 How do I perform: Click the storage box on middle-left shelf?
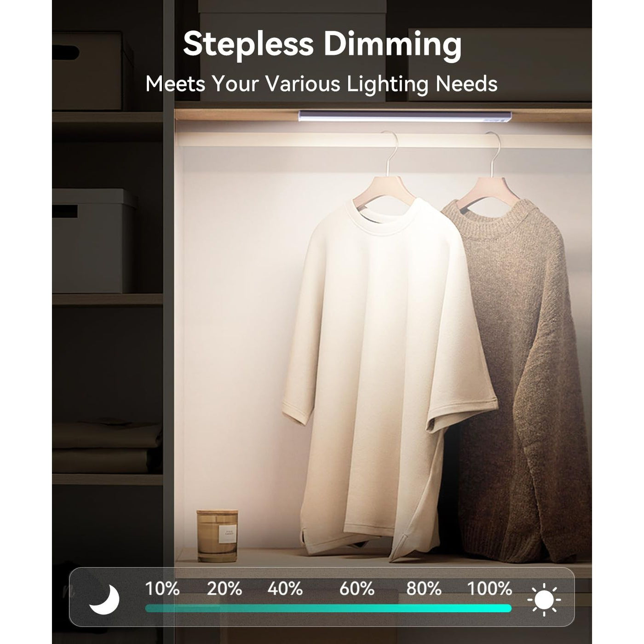pyautogui.click(x=94, y=241)
